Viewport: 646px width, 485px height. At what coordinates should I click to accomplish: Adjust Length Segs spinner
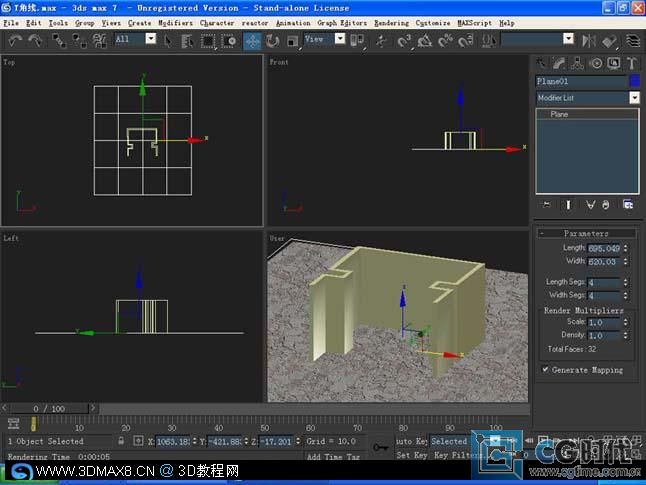click(x=626, y=282)
